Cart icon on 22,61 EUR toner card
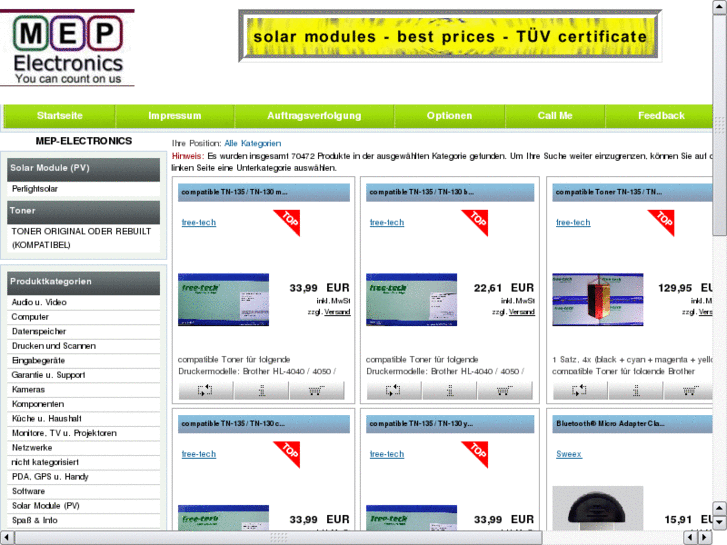727x545 pixels. (504, 391)
